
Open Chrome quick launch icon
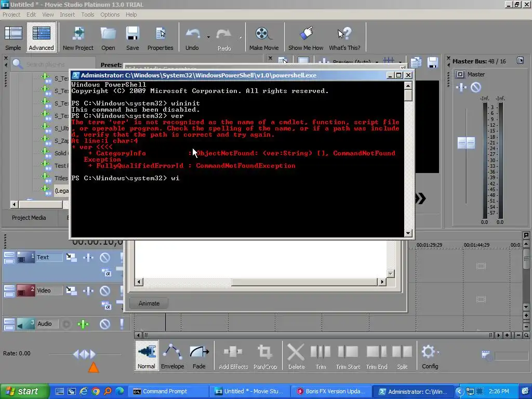tap(96, 392)
